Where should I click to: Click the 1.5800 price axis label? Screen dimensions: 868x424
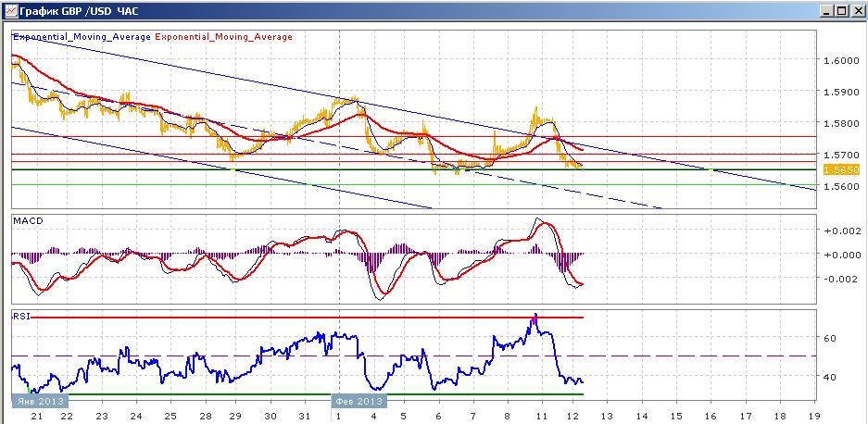click(841, 123)
